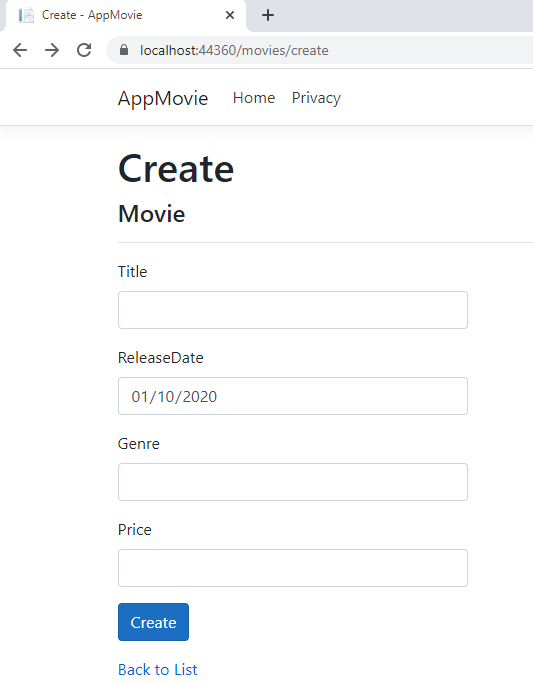Click the year 2020 in ReleaseDate
Screen dimensions: 533x686
pyautogui.click(x=200, y=396)
